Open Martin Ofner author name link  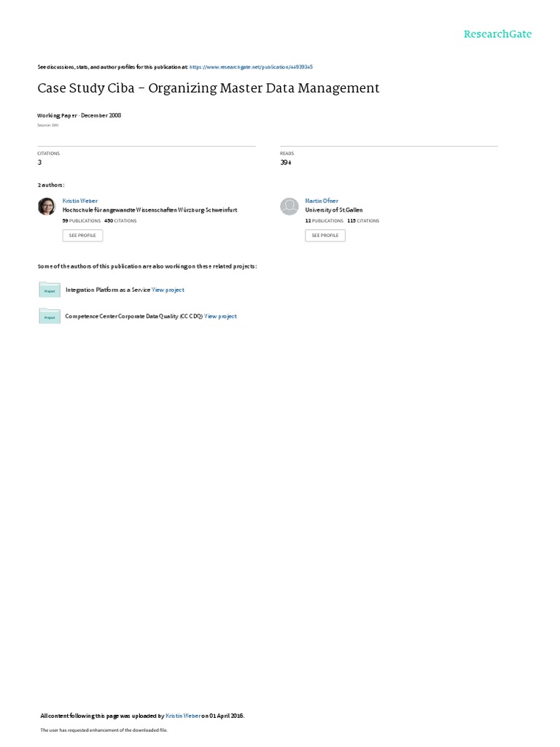click(x=322, y=201)
